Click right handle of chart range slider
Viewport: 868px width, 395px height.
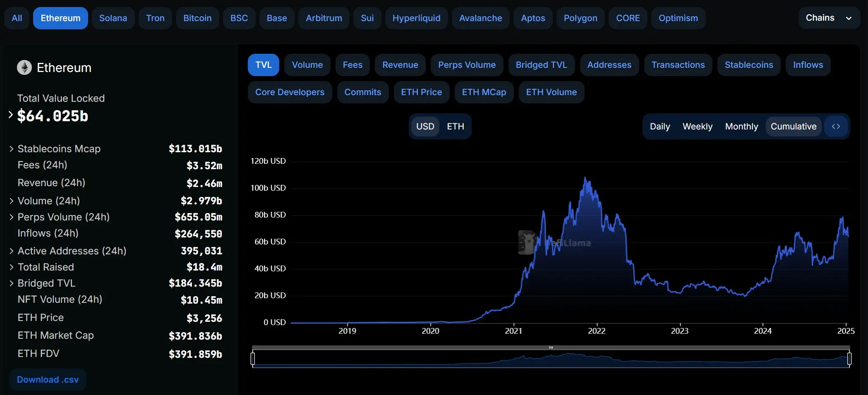click(x=849, y=358)
